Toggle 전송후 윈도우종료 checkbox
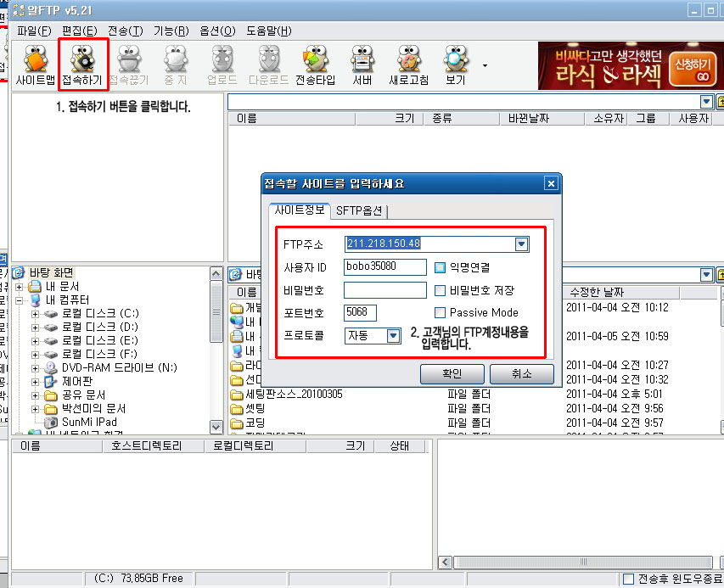Image resolution: width=724 pixels, height=588 pixels. point(628,579)
